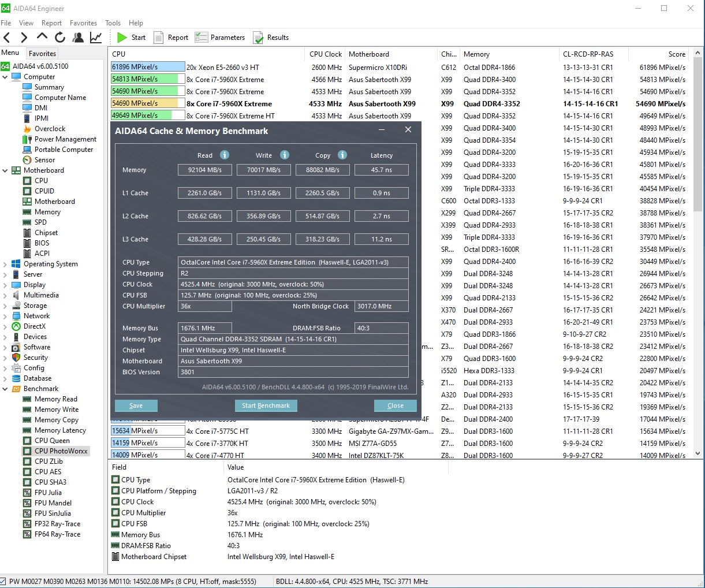Viewport: 705px width, 588px height.
Task: Collapse the Benchmark tree node
Action: [x=5, y=389]
